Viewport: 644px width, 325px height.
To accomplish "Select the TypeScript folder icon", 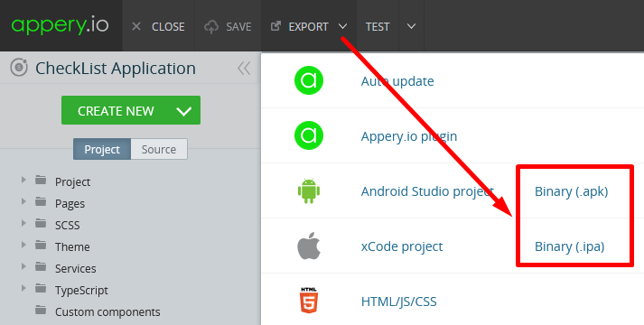I will pyautogui.click(x=41, y=289).
